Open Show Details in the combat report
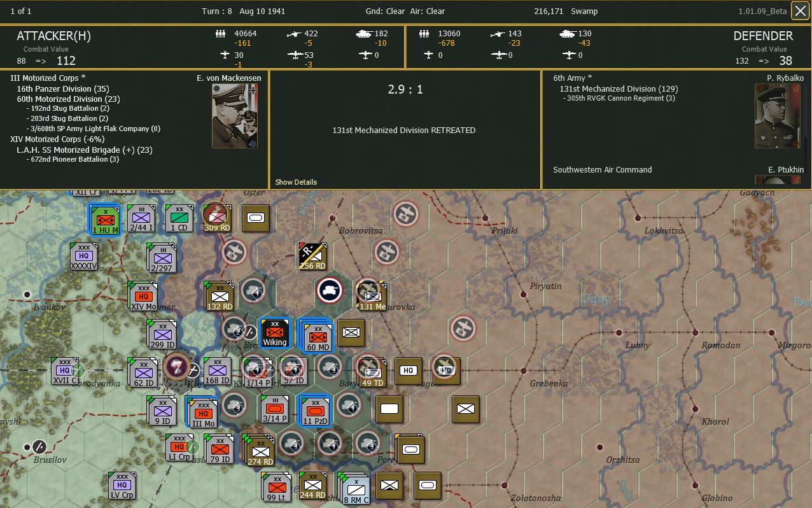The image size is (812, 508). [x=296, y=182]
